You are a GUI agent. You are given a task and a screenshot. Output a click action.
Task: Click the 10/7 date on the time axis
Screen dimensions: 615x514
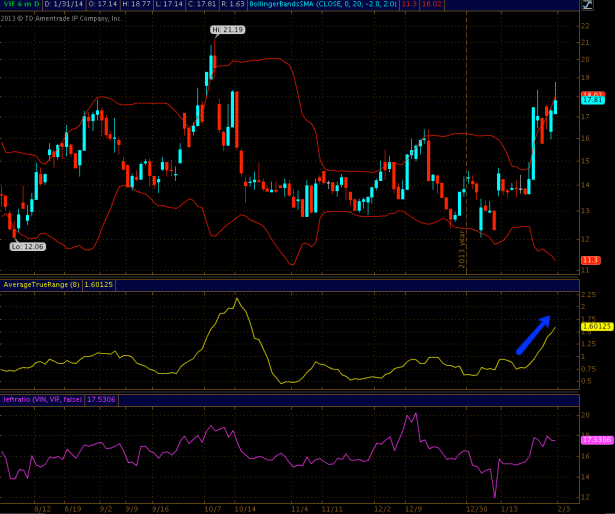213,508
